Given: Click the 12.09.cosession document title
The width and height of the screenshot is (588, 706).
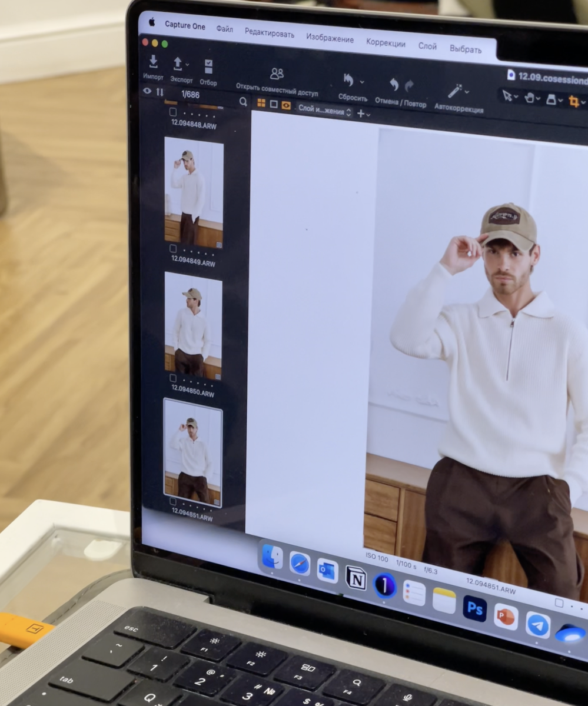Looking at the screenshot, I should point(552,79).
